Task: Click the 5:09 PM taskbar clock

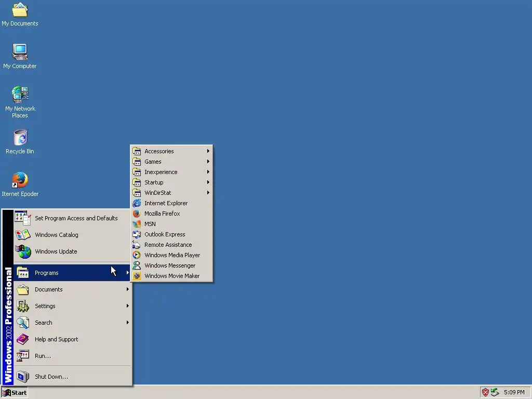Action: (x=514, y=392)
